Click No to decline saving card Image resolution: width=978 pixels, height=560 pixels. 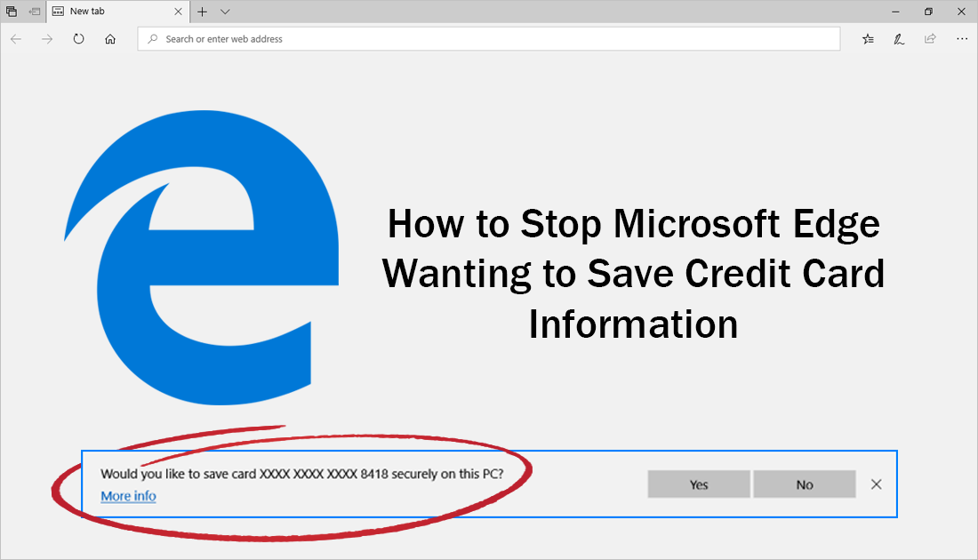point(805,484)
